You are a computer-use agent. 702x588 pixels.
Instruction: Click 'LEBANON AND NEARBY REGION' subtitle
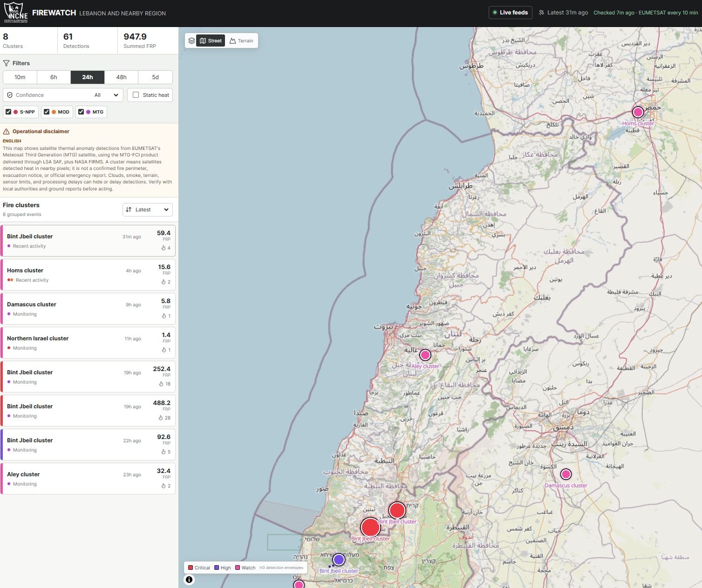point(123,14)
